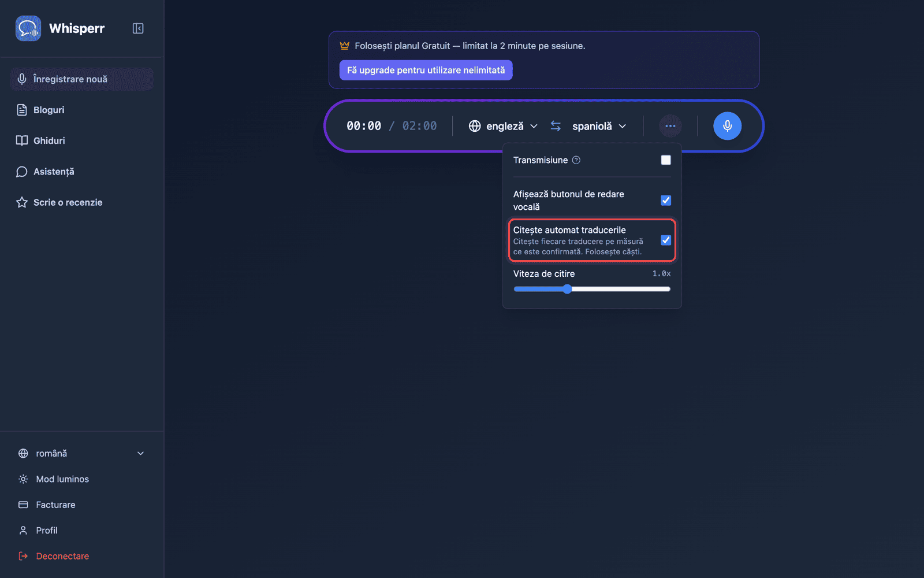Click the Folosești planul Gratuit notice text

470,46
